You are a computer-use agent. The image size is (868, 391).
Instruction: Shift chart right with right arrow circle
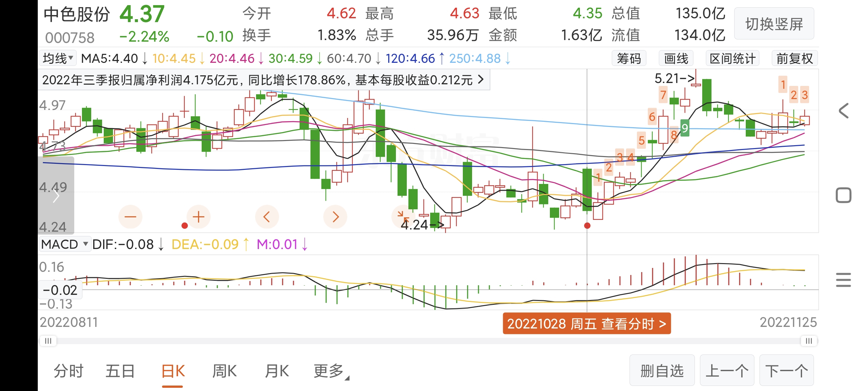(335, 217)
